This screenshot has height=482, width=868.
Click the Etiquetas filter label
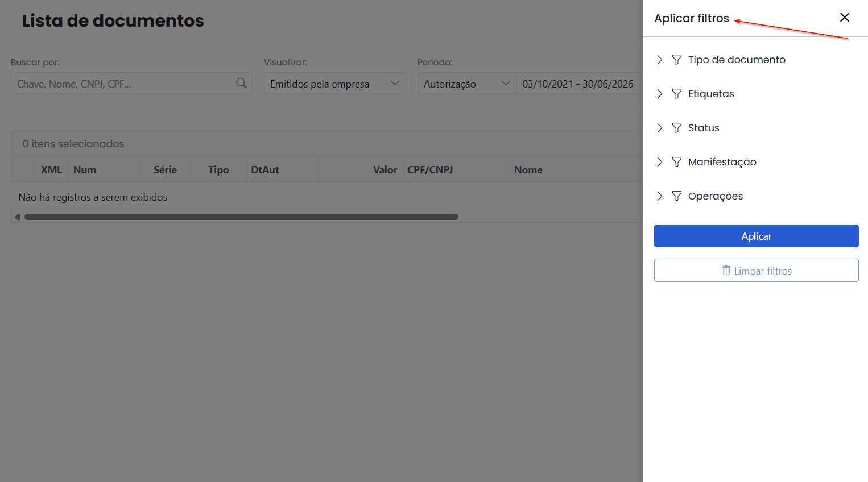tap(711, 94)
